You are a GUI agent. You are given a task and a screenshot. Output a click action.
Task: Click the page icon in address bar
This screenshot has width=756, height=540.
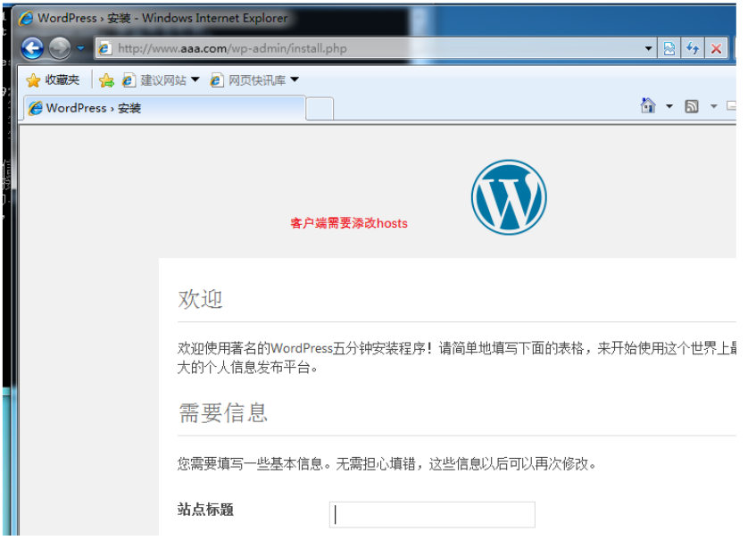click(x=104, y=48)
